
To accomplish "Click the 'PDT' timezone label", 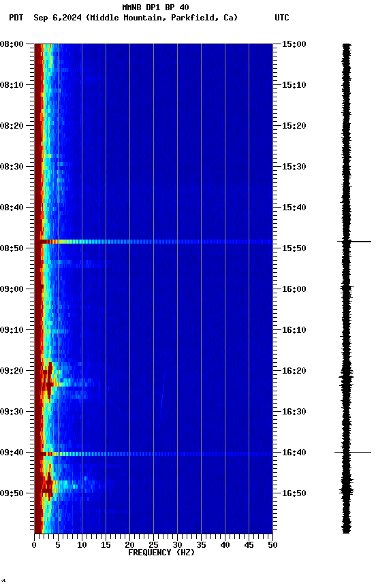I will (x=16, y=18).
